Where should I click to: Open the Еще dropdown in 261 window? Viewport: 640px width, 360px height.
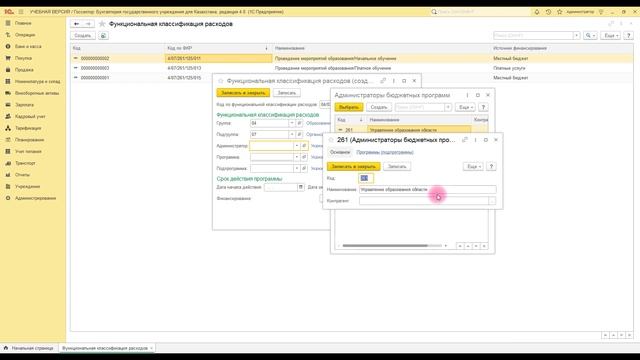click(473, 167)
